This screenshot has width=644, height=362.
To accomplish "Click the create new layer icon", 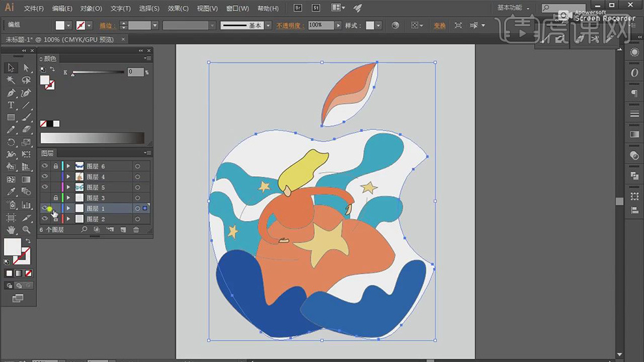I will [123, 230].
